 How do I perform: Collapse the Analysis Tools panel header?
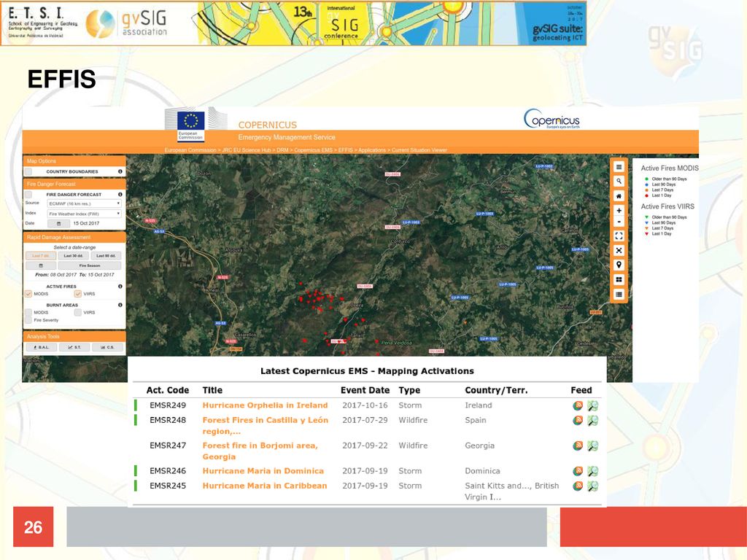point(74,336)
